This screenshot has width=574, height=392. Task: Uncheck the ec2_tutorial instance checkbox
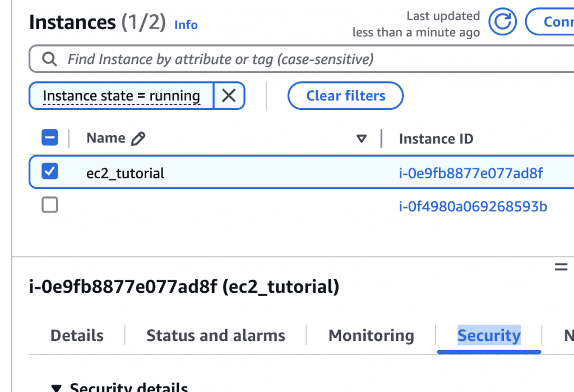click(x=50, y=171)
